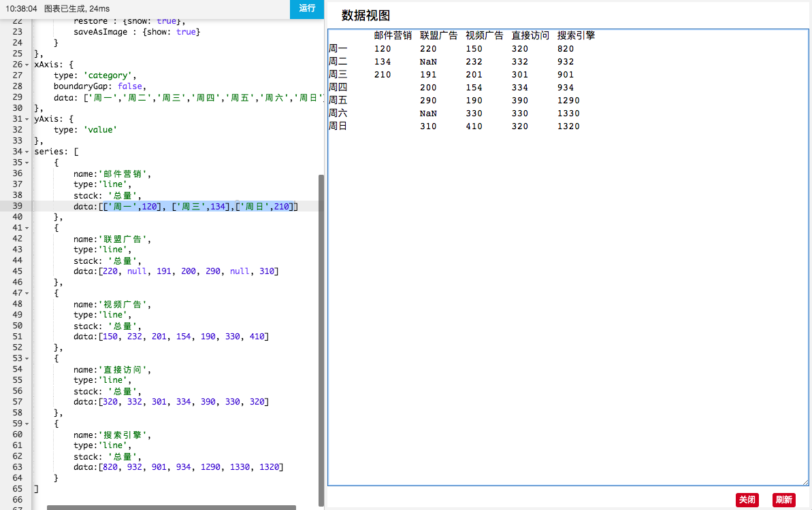Image resolution: width=812 pixels, height=510 pixels.
Task: Click the 周日 row label in data view
Action: (338, 126)
